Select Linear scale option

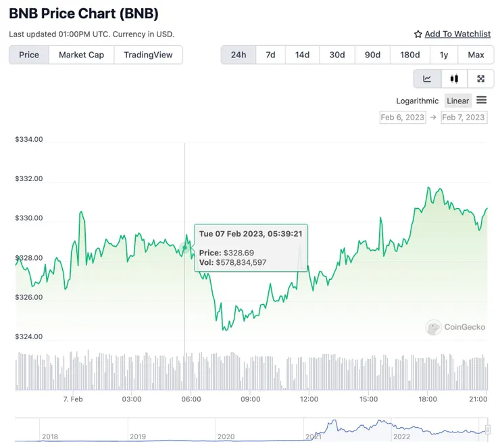(457, 101)
